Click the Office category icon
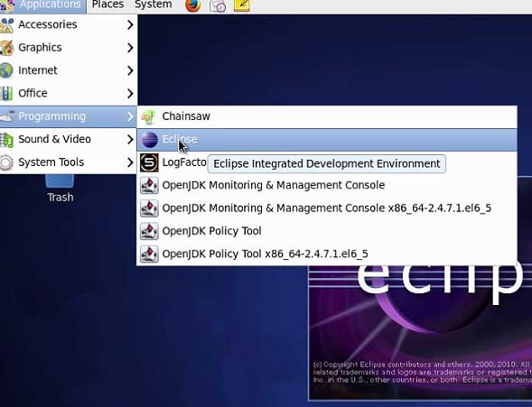 click(6, 94)
